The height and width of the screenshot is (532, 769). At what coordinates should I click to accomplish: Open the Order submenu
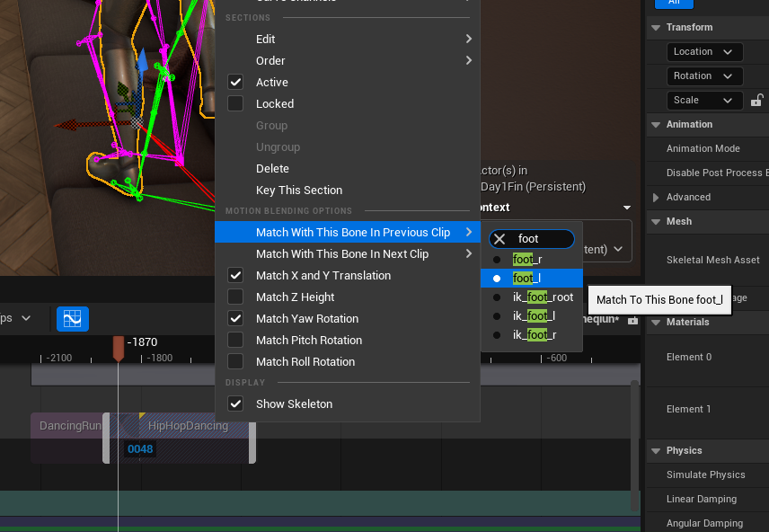(348, 60)
